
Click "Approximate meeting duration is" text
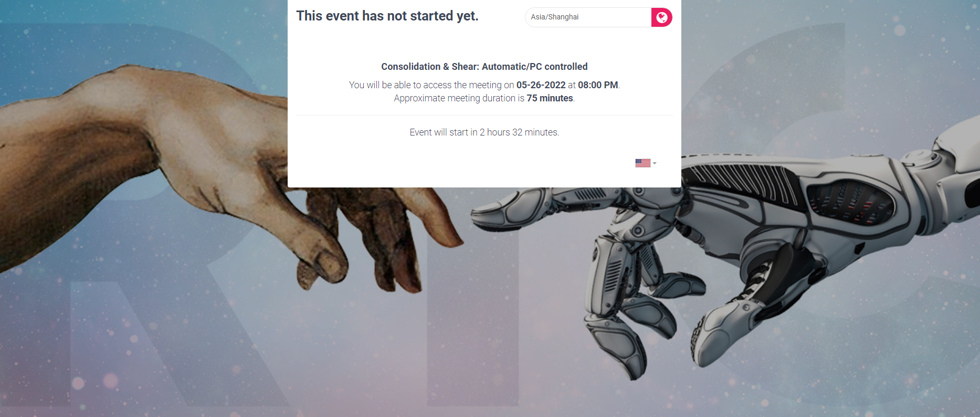click(459, 98)
